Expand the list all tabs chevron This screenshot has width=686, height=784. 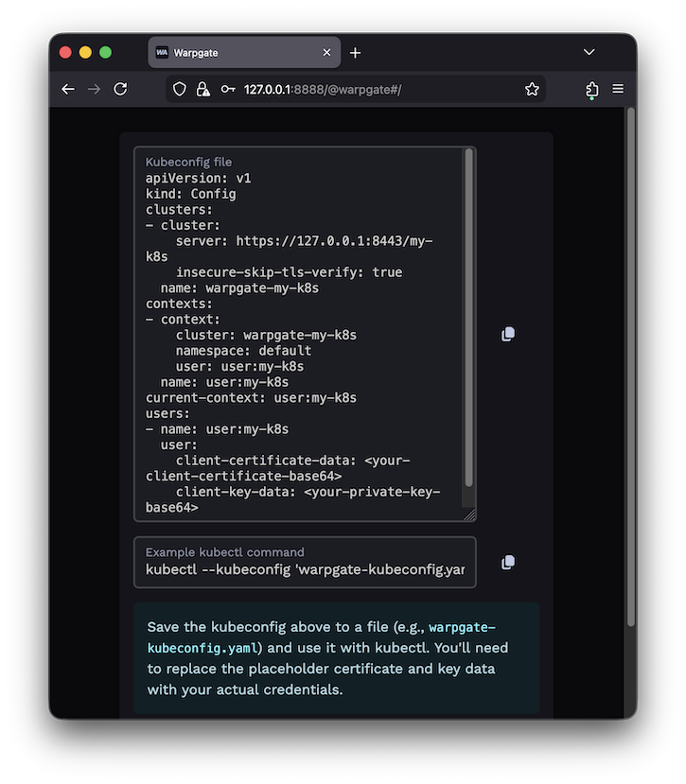tap(589, 52)
